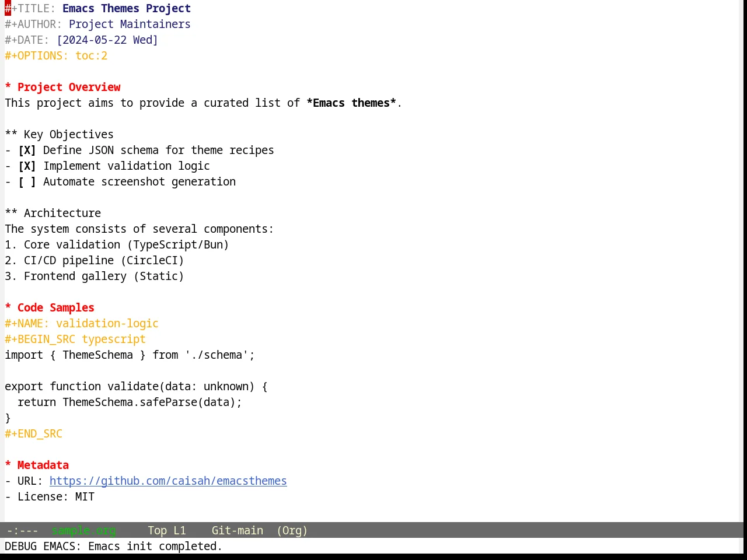Fold the Architecture subheading

coord(53,213)
